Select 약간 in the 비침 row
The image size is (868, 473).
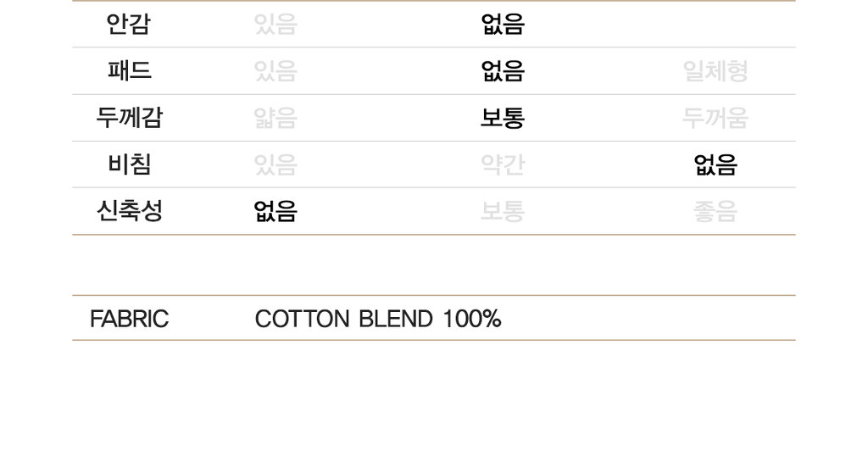click(x=503, y=164)
